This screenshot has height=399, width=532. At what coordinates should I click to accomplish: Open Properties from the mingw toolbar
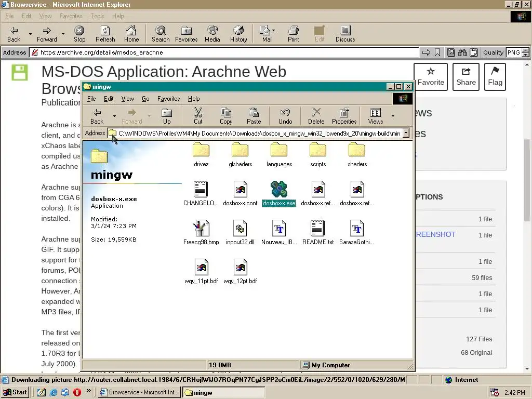tap(344, 116)
